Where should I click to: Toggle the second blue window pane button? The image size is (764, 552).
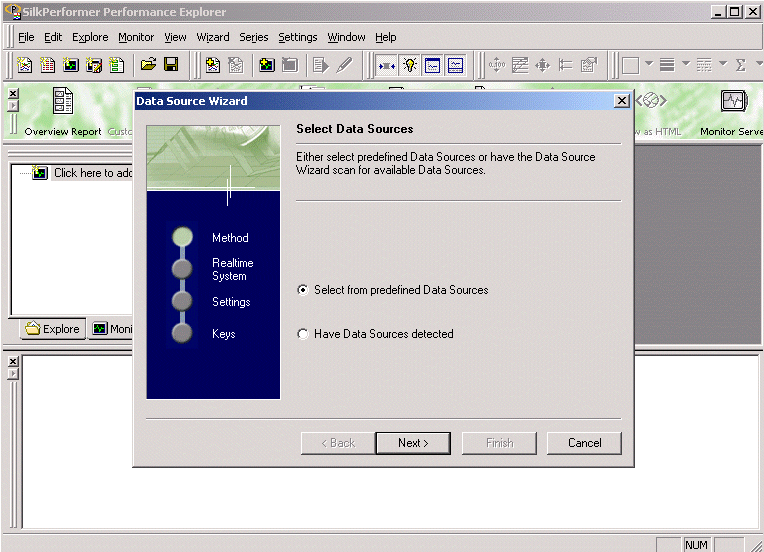456,65
